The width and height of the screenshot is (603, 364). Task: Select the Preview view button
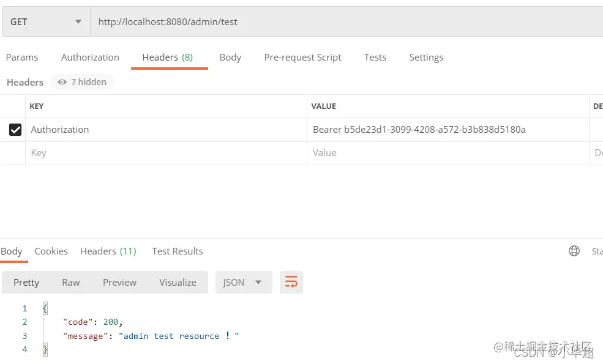click(119, 283)
